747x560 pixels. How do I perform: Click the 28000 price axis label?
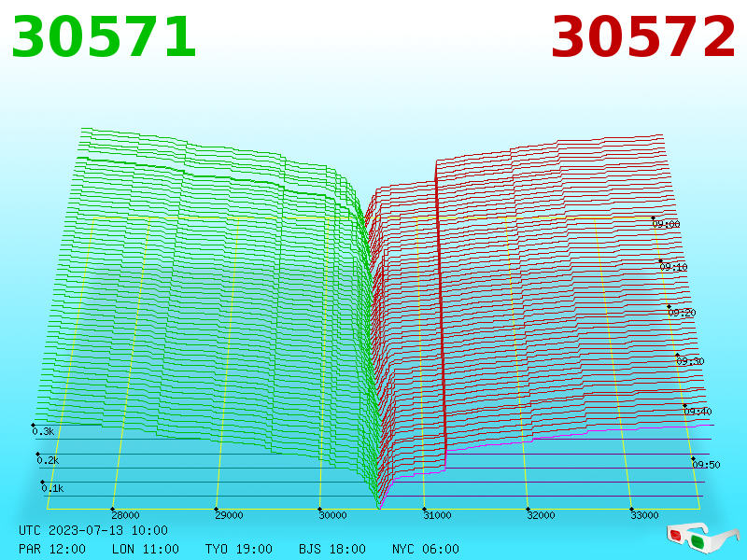click(125, 515)
